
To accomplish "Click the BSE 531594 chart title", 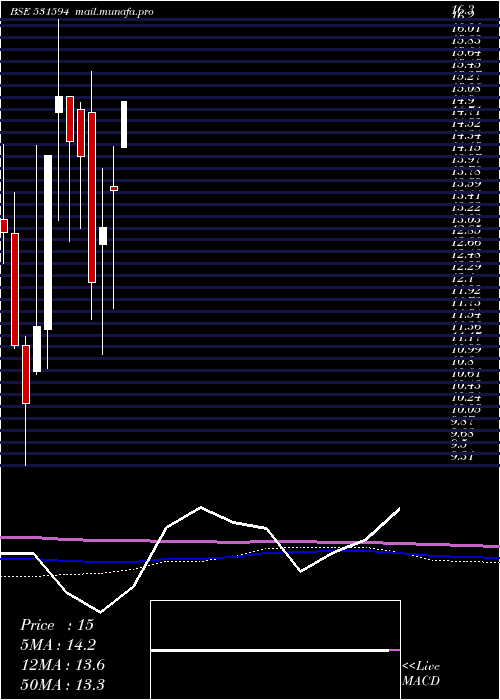I will (x=39, y=12).
